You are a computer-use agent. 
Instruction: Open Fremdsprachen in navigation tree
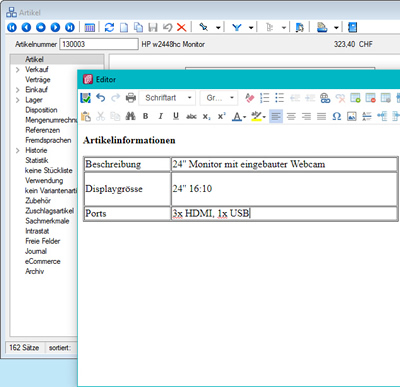(x=48, y=140)
